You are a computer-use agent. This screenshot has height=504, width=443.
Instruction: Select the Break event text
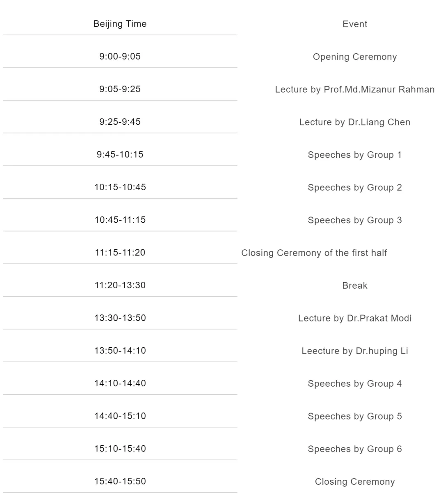click(x=355, y=285)
